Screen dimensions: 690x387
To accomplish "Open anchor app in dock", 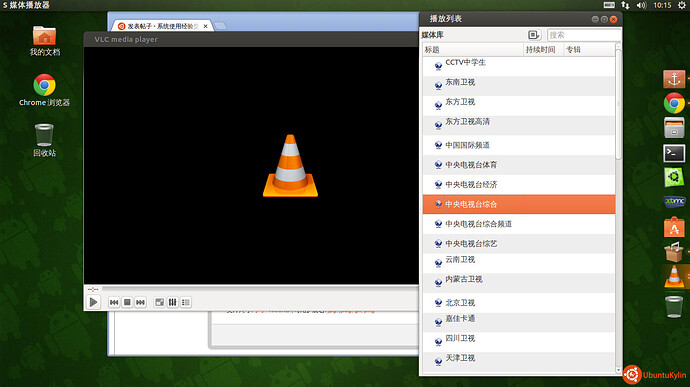I will pyautogui.click(x=674, y=79).
